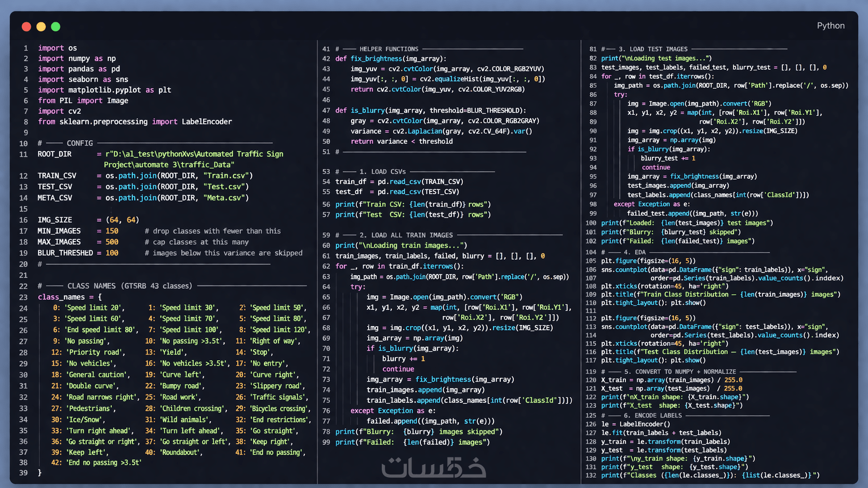The width and height of the screenshot is (868, 488).
Task: Click the MAX_IMAGES value "500"
Action: coord(112,242)
